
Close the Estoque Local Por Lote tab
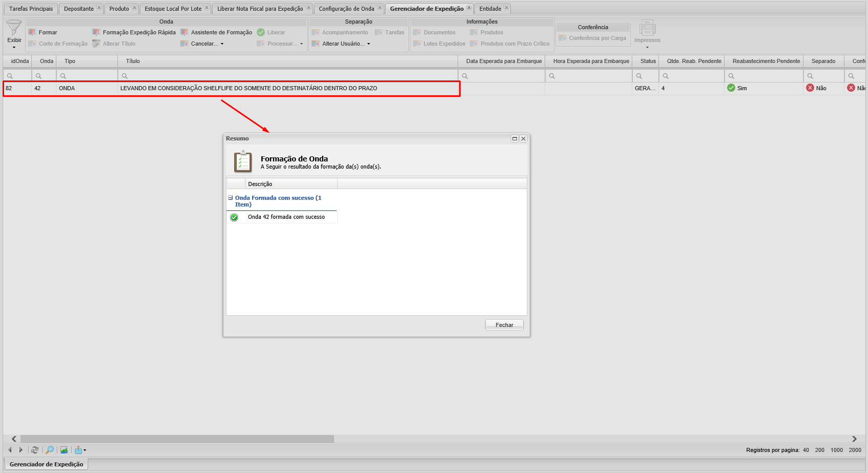tap(206, 8)
